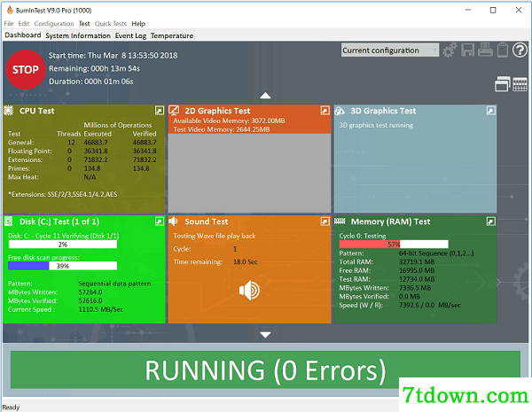
Task: Pop out the Disk (C:) Test window
Action: coord(160,222)
